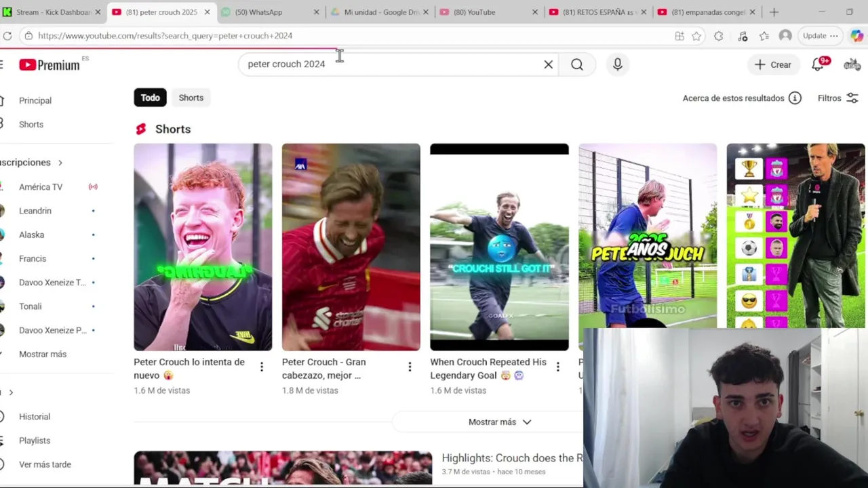The width and height of the screenshot is (868, 488).
Task: Open Historial in the sidebar
Action: [x=35, y=417]
